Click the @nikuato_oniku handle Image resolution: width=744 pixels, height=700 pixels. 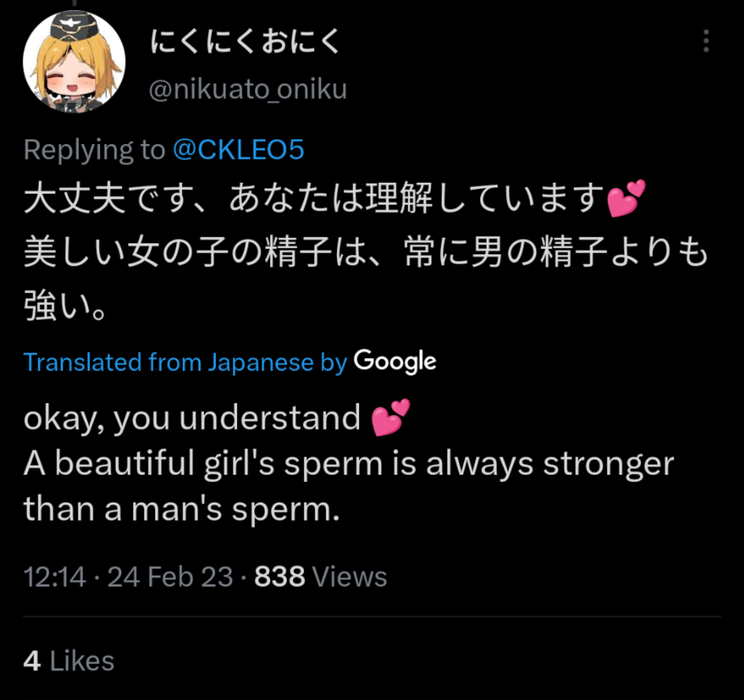(x=248, y=90)
